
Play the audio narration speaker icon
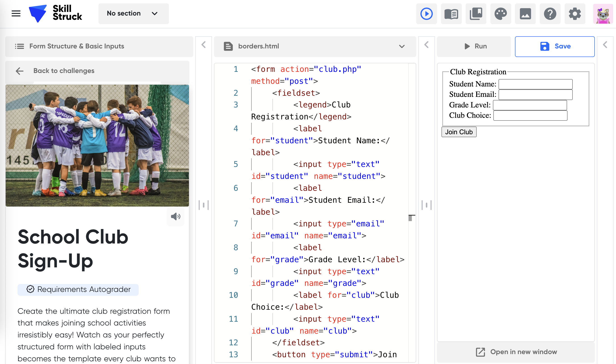[175, 216]
